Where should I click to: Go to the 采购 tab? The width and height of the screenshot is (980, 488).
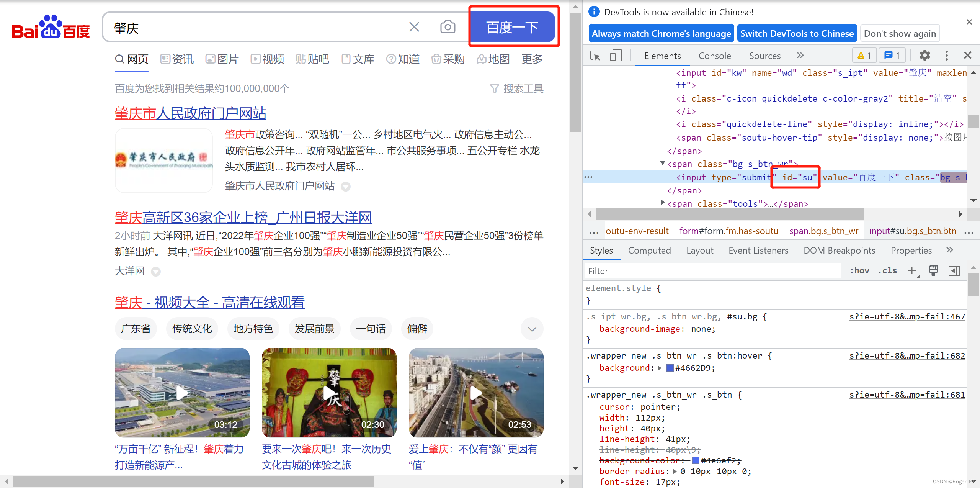pos(448,59)
